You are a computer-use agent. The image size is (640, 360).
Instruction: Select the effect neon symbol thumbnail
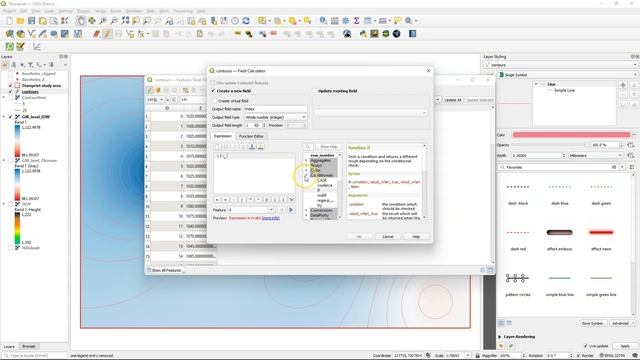pyautogui.click(x=601, y=232)
